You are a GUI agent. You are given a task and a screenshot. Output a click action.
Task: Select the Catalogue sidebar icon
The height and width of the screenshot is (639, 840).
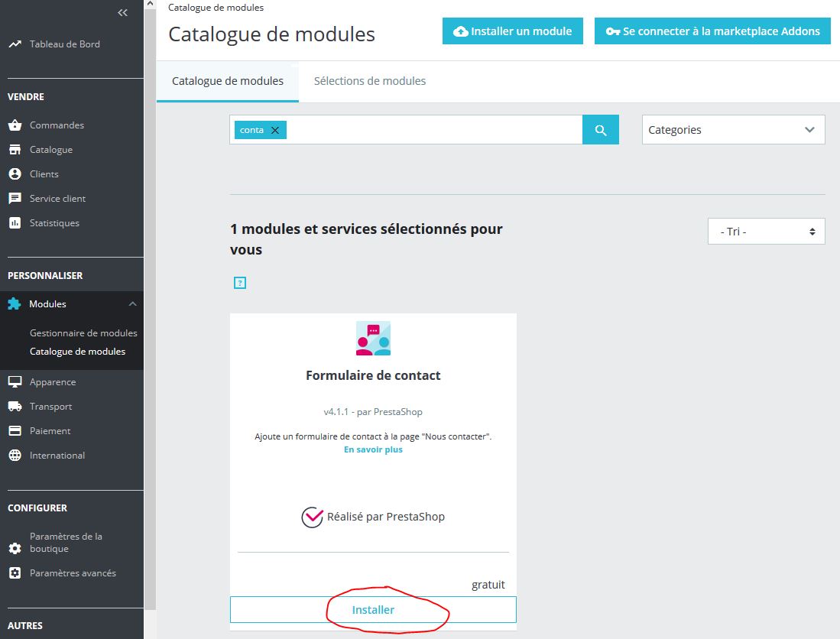coord(17,149)
